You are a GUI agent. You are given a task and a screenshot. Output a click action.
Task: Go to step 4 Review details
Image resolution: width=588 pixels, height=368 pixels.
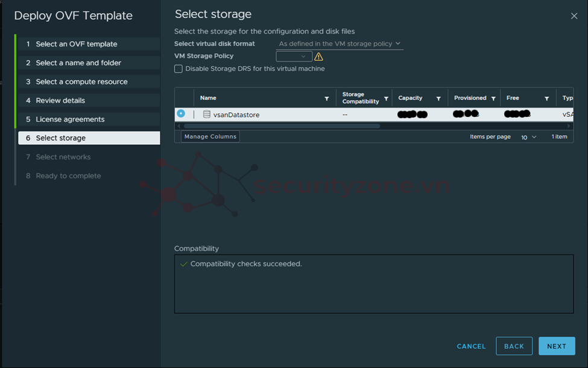pyautogui.click(x=89, y=100)
